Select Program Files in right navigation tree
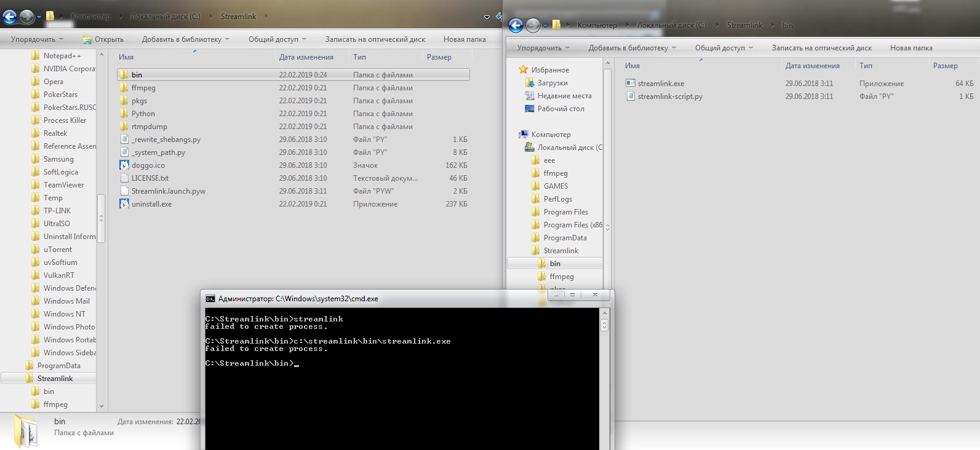Screen dimensions: 980x450 point(565,212)
